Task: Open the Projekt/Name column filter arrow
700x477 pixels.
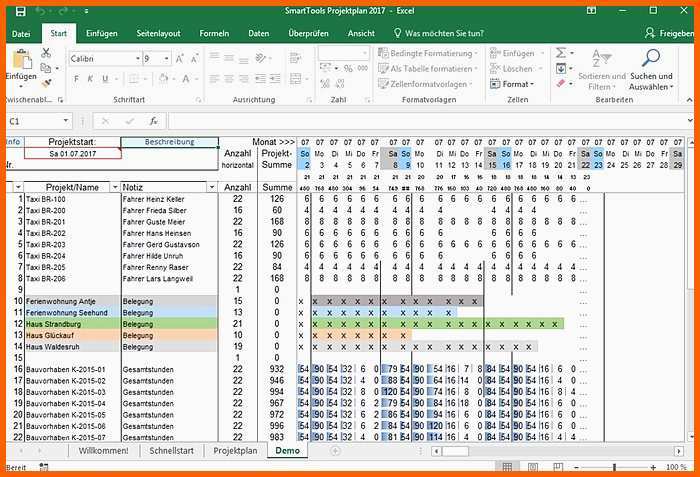Action: coord(115,187)
